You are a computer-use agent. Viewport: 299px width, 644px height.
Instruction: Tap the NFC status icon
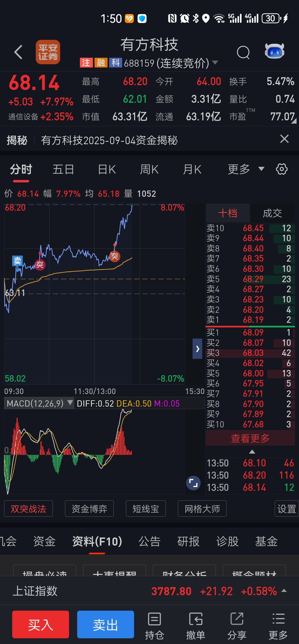coord(172,18)
